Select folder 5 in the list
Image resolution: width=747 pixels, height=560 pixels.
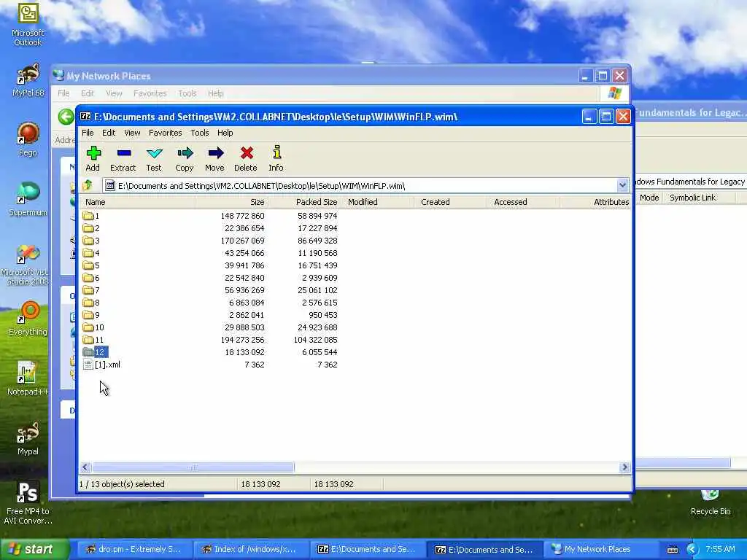(91, 265)
